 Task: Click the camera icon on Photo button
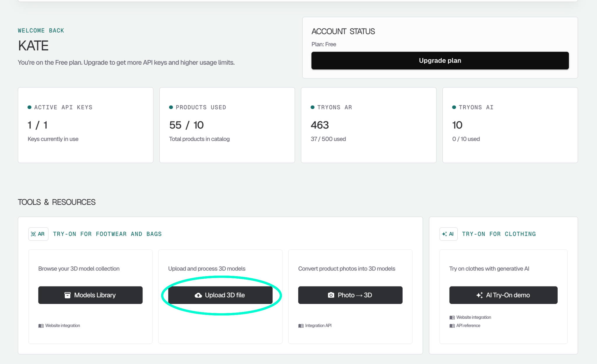click(331, 295)
